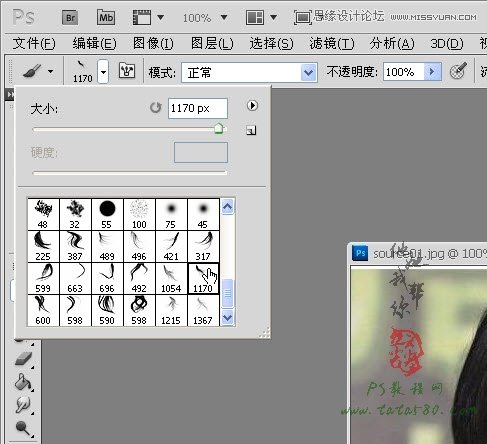Viewport: 487px width, 444px height.
Task: Select the 599 hair brush preset
Action: tap(43, 278)
